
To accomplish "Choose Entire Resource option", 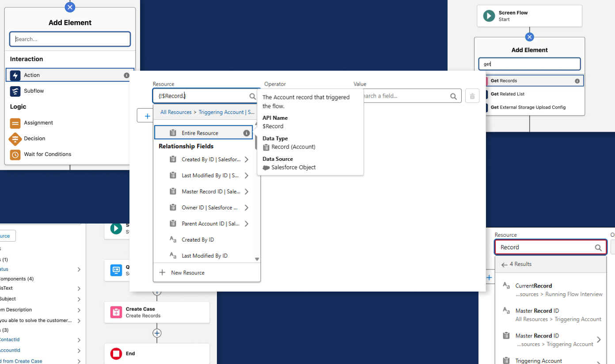I will coord(203,133).
